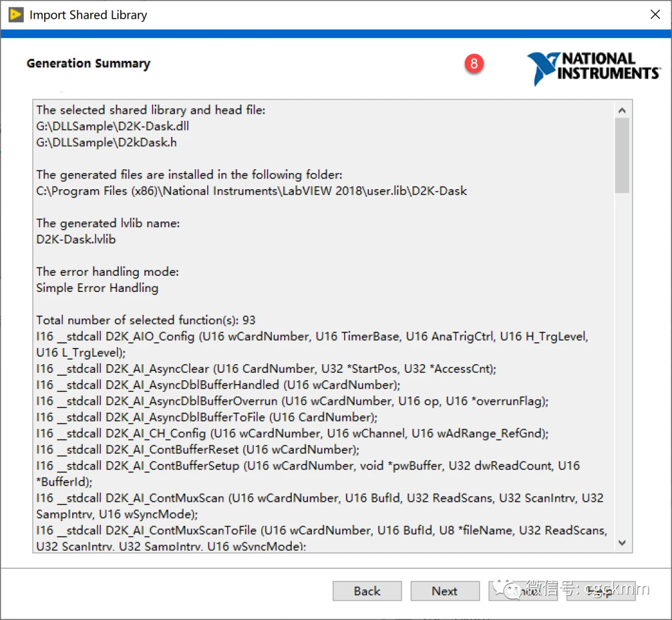Click the summary scrollbar thumb
The image size is (672, 620).
622,156
